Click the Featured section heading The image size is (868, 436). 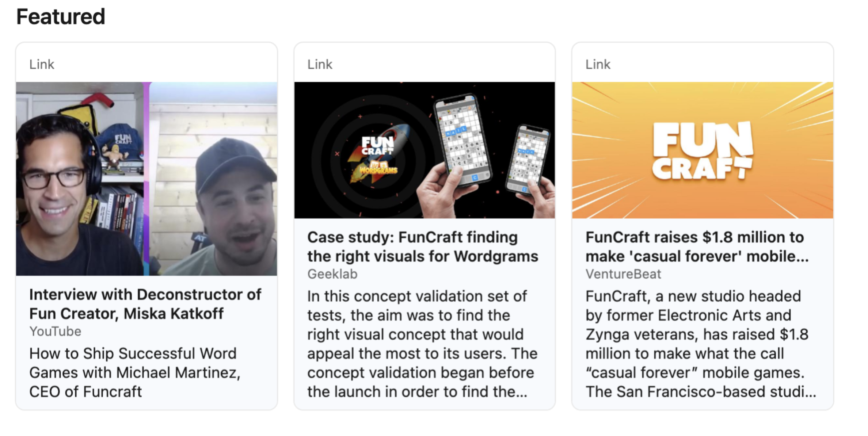click(61, 17)
